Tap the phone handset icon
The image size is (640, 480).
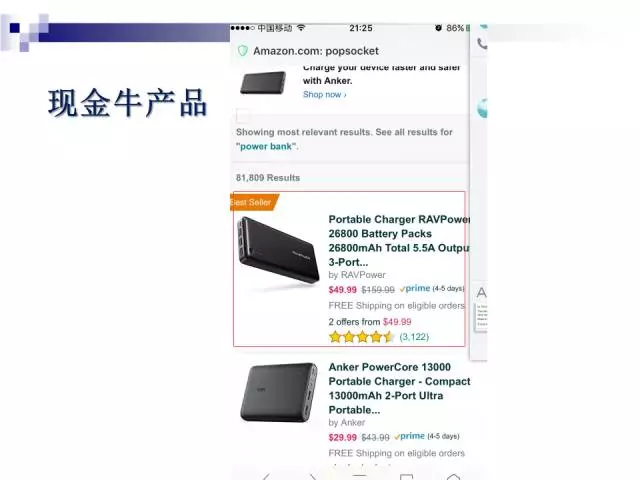click(482, 43)
